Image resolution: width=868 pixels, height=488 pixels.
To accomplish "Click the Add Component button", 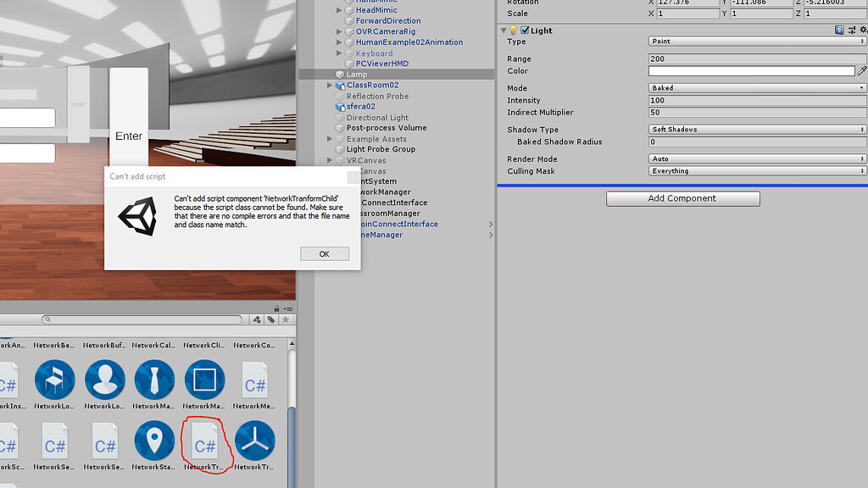I will (x=682, y=198).
